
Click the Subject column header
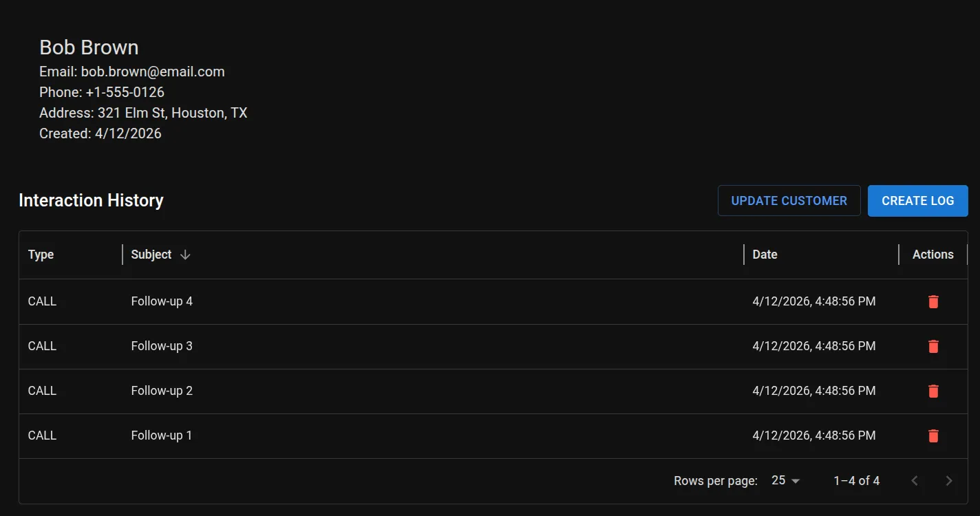[151, 255]
